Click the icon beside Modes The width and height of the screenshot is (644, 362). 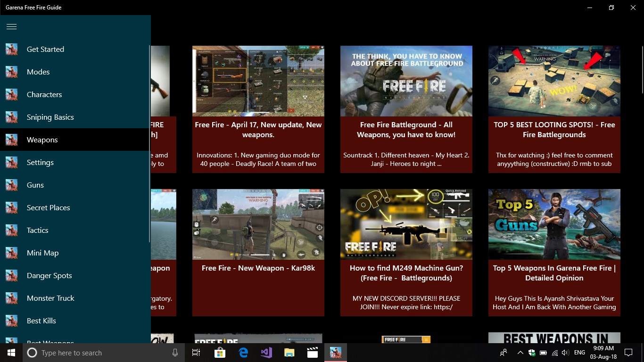coord(12,72)
